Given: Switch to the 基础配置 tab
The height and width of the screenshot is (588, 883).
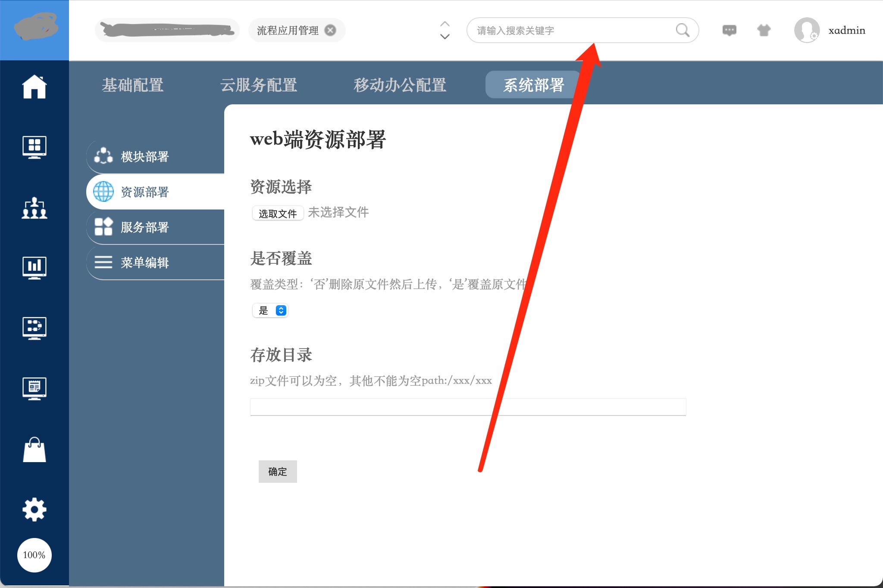Looking at the screenshot, I should (x=133, y=85).
